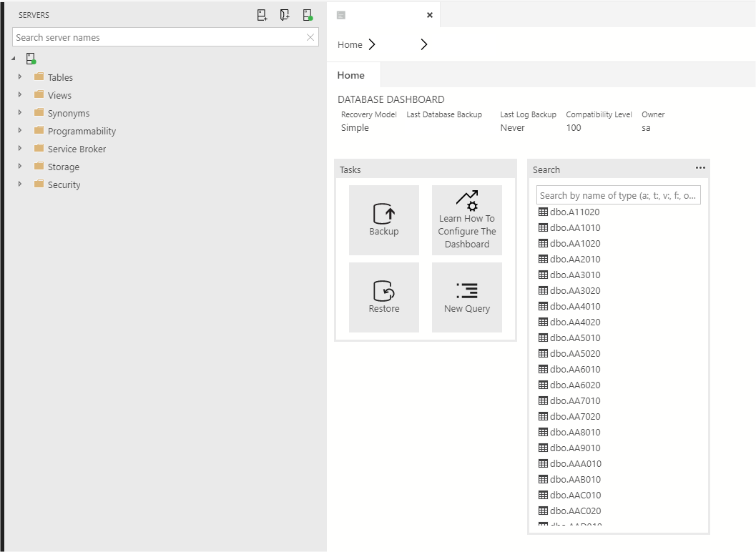The width and height of the screenshot is (756, 552).
Task: Click the table icon beside dbo.A11020
Action: (541, 212)
